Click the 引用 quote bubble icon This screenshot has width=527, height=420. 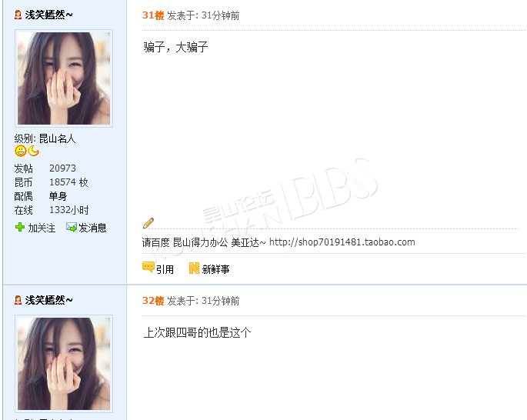(x=148, y=268)
